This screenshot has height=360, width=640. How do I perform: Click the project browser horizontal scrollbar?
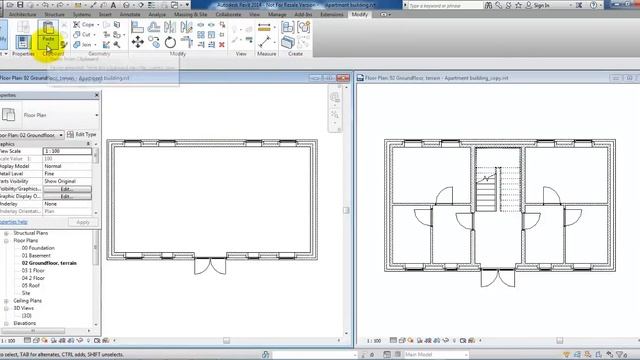[x=33, y=331]
